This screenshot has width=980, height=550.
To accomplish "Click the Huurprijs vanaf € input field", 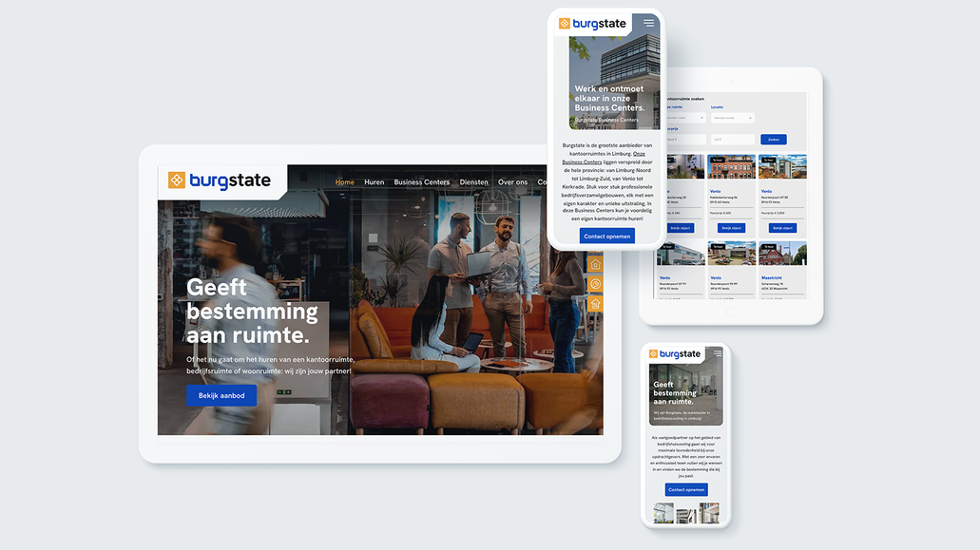I will pyautogui.click(x=685, y=140).
